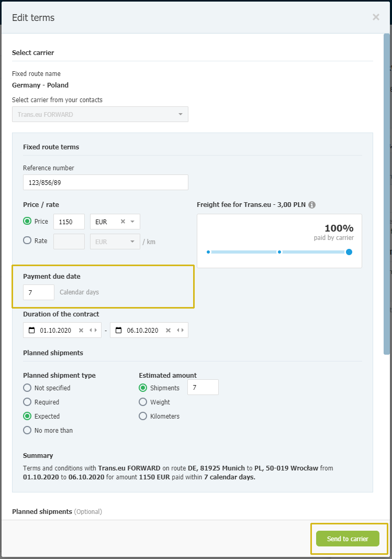Viewport: 392px width, 559px height.
Task: Click the route name Germany - Poland
Action: [40, 85]
